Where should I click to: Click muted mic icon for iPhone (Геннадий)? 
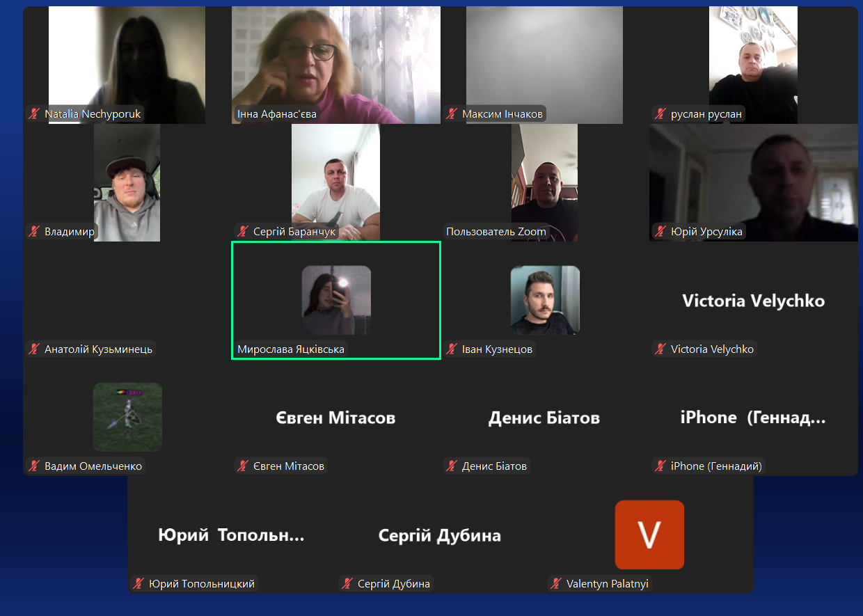click(660, 466)
